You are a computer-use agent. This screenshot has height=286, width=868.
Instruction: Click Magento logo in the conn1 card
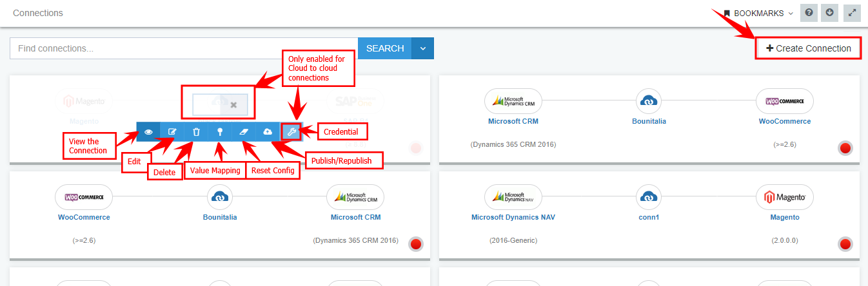click(x=784, y=197)
